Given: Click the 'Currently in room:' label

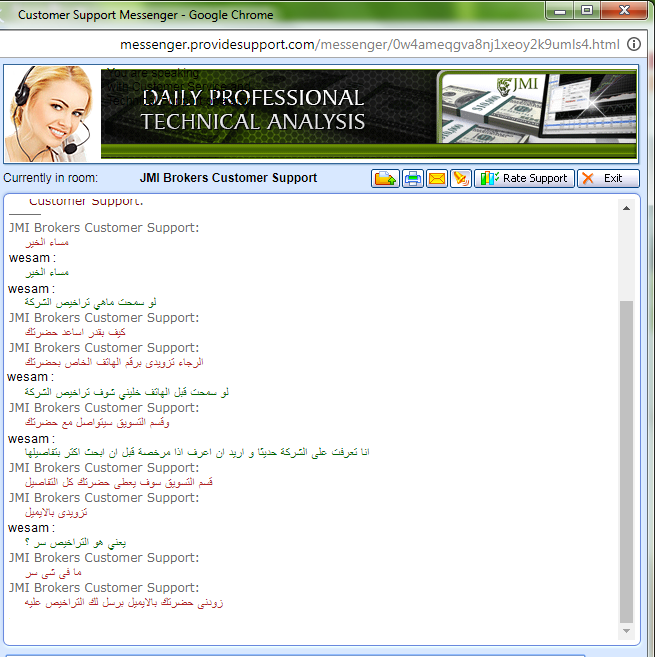Looking at the screenshot, I should point(50,178).
